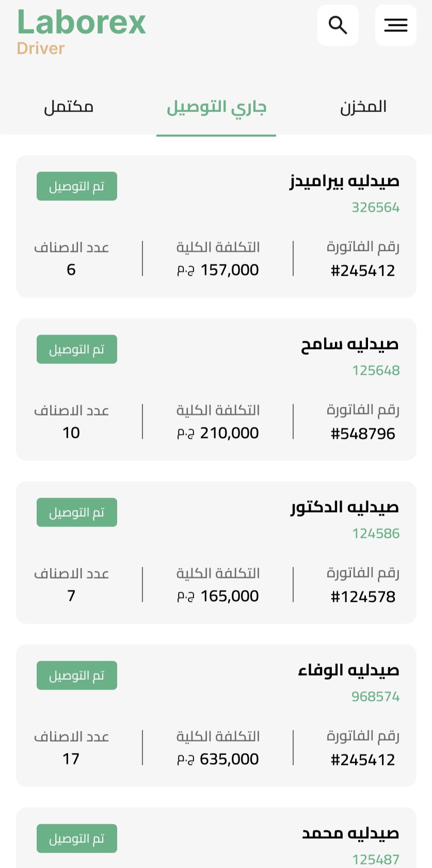Mark صيدليه بيراميدز order as تم التوصيل

77,186
